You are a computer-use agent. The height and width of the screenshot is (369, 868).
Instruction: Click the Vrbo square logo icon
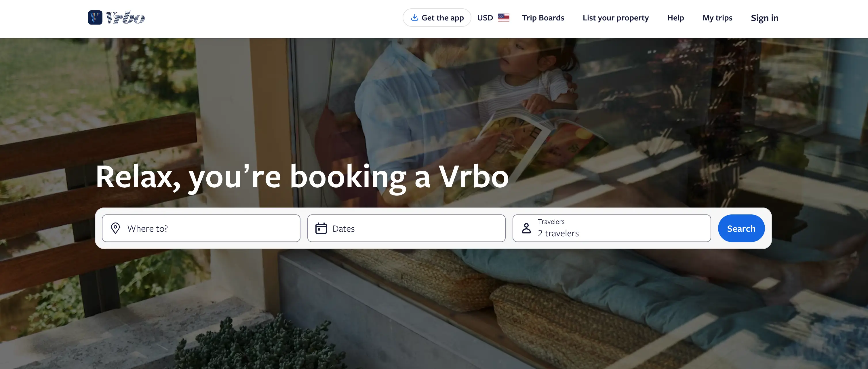pos(95,18)
